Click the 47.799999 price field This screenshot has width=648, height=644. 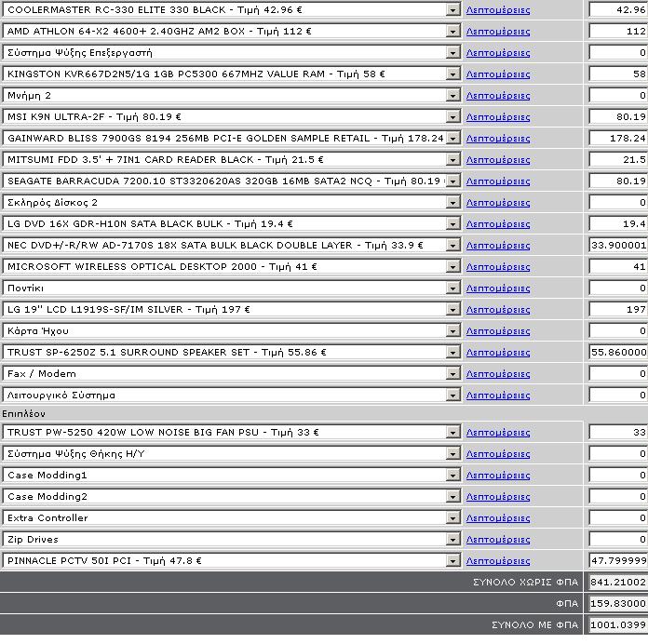[x=618, y=561]
